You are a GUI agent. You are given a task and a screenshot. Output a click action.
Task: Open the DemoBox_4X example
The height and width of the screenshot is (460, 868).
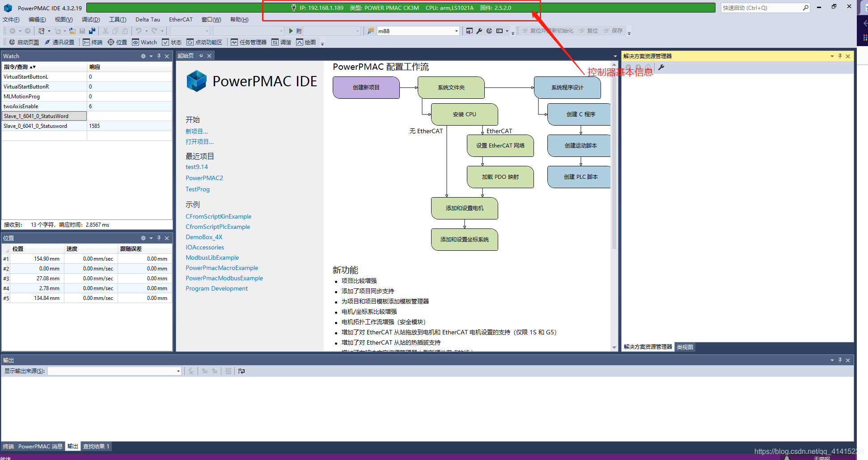204,237
